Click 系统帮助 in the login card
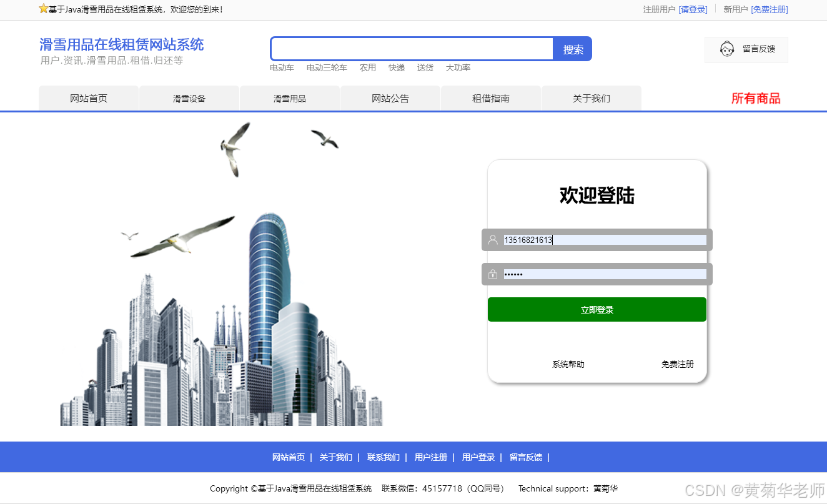The image size is (827, 504). (x=568, y=364)
